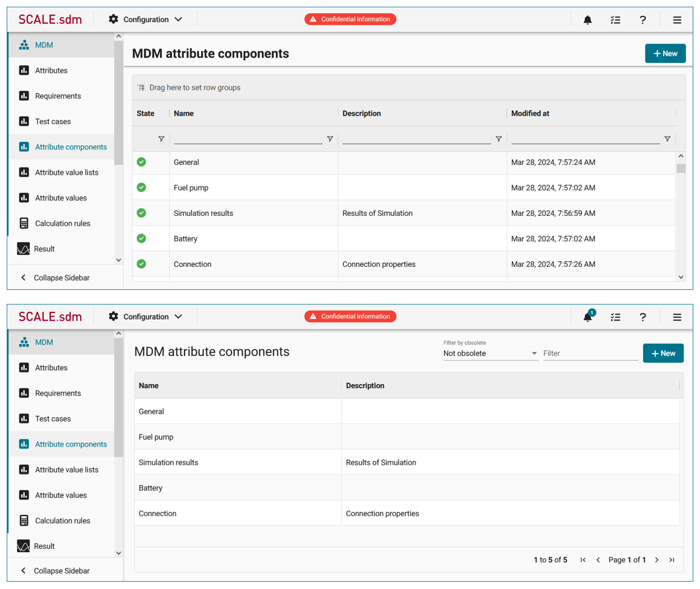Click the Result graph icon in bottom sidebar
The height and width of the screenshot is (589, 700).
[23, 546]
